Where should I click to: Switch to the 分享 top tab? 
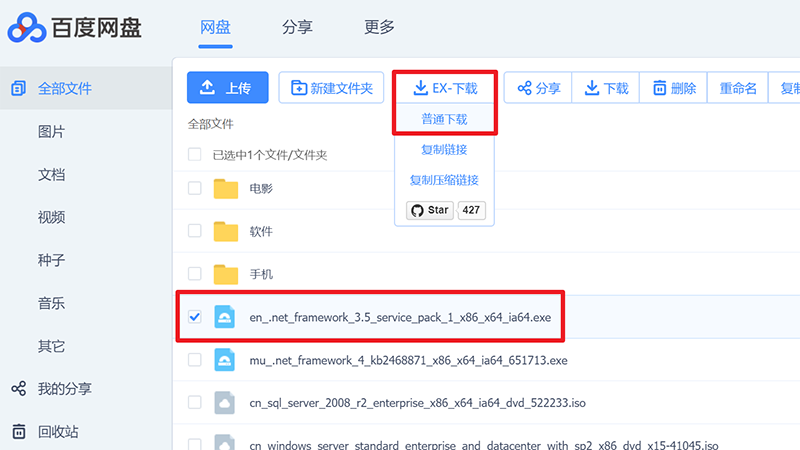(295, 27)
